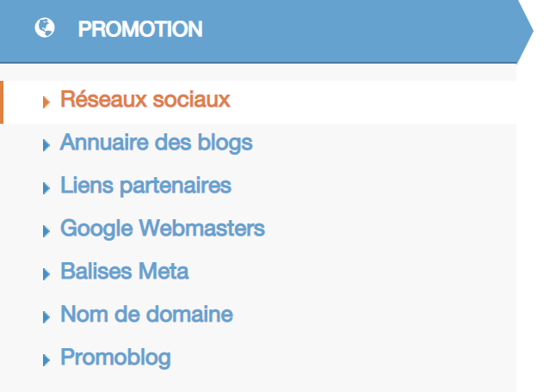
Task: Click the arrow bullet next to Liens partenaires
Action: (46, 188)
